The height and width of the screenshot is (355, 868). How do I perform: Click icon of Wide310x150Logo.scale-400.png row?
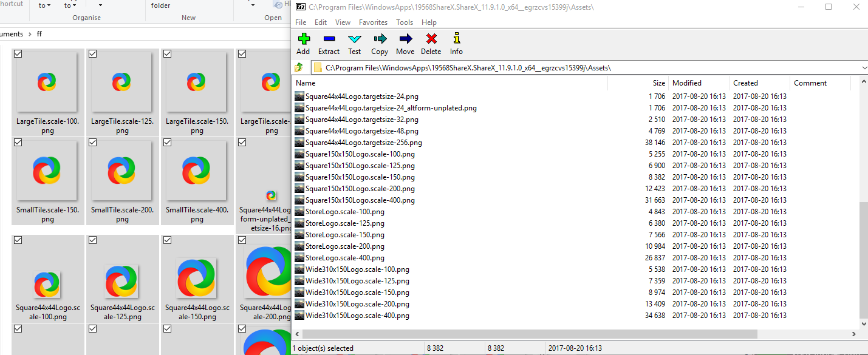(x=299, y=315)
